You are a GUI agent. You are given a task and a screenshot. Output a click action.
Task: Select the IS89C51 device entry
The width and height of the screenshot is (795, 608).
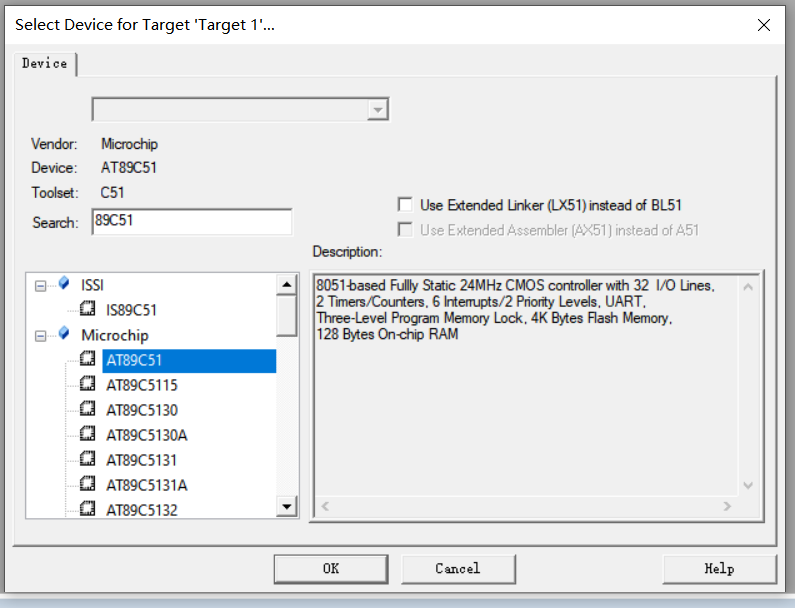(x=131, y=310)
